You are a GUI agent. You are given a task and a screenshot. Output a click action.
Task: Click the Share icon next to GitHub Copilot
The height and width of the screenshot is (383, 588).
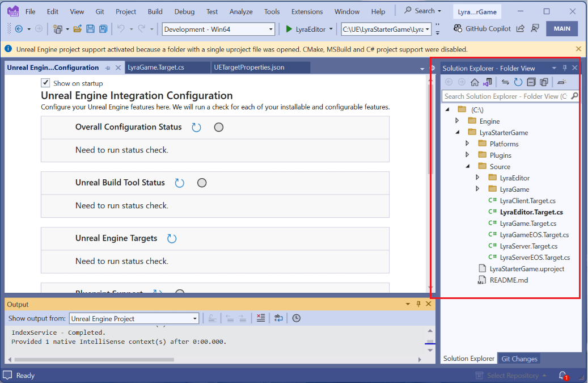tap(521, 28)
